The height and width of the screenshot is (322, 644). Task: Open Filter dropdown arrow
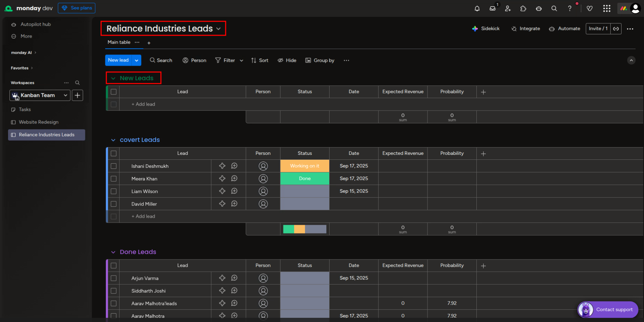pyautogui.click(x=241, y=60)
